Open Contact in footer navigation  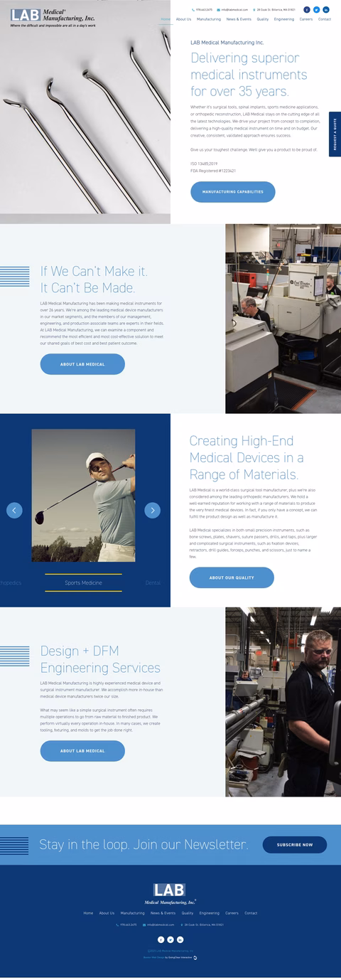[251, 913]
